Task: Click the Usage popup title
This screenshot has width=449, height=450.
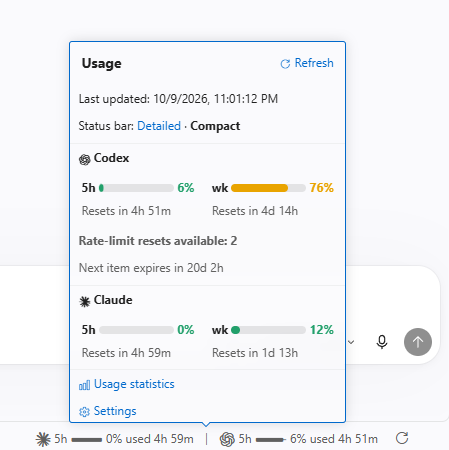Action: [x=102, y=63]
